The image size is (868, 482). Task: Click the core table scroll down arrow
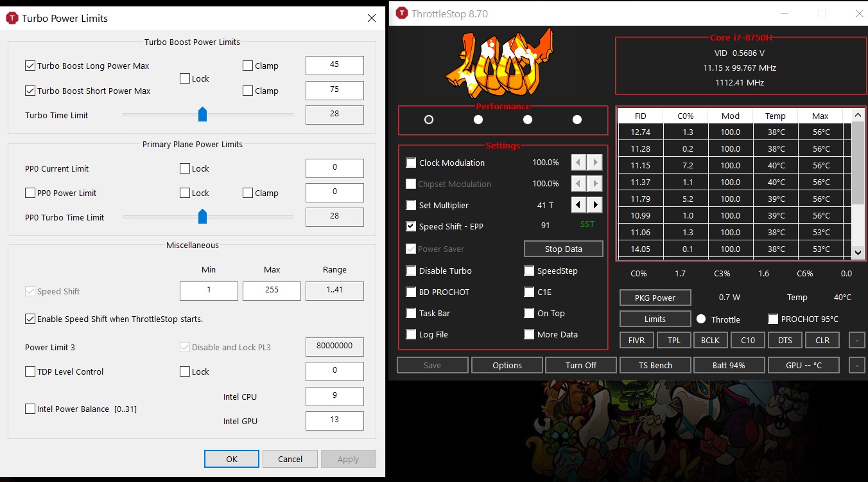pyautogui.click(x=858, y=253)
